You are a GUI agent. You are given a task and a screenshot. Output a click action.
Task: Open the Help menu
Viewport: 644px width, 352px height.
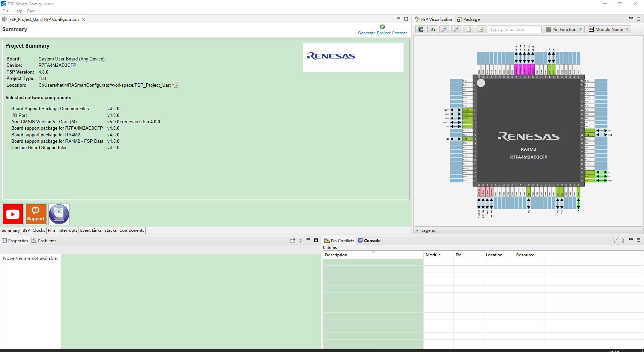pyautogui.click(x=18, y=11)
